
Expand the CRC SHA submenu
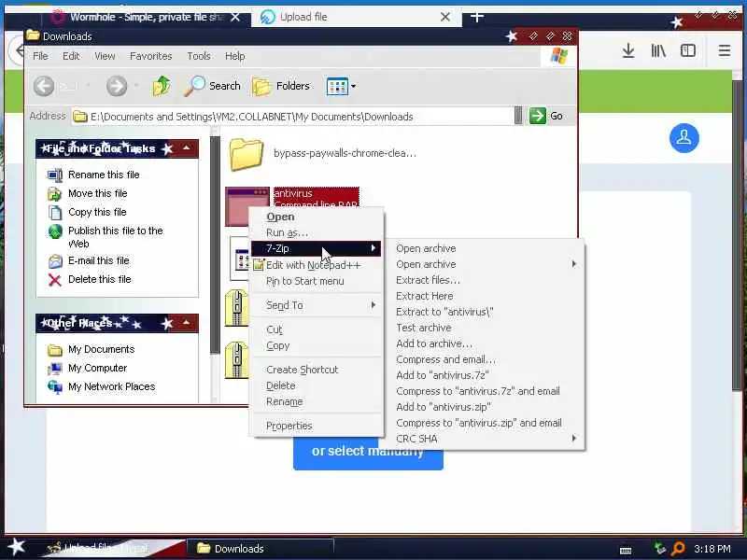pyautogui.click(x=486, y=439)
